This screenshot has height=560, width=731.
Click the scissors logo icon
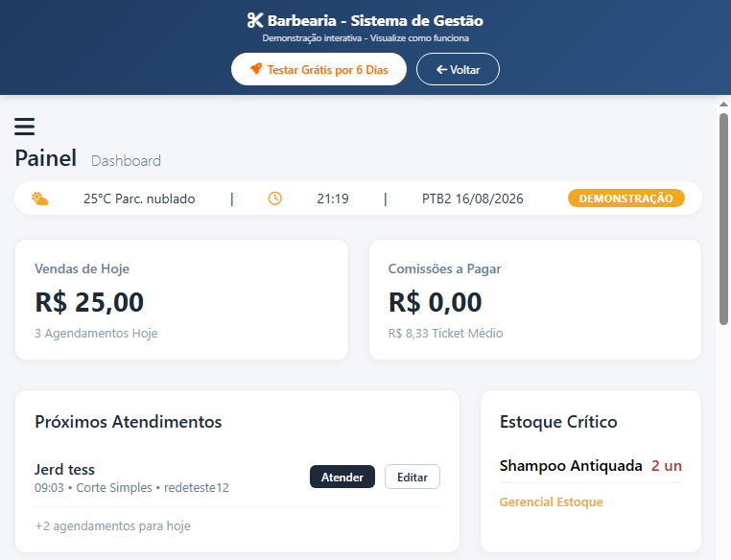click(255, 20)
